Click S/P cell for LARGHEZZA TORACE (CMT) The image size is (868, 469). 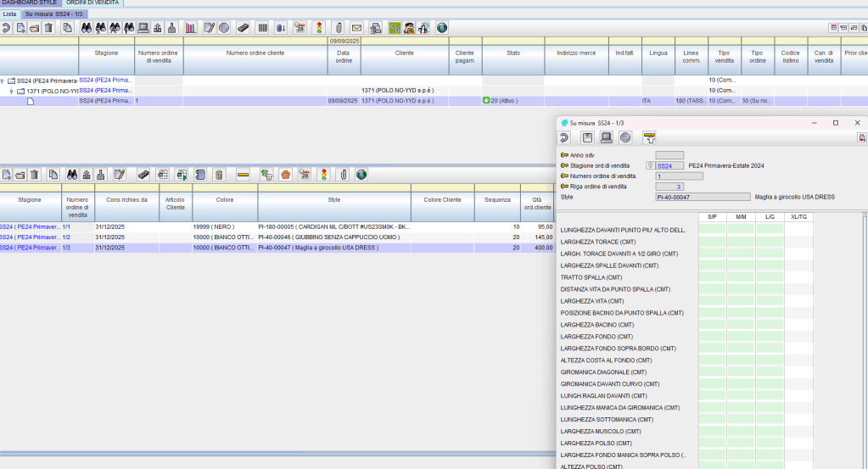click(711, 242)
